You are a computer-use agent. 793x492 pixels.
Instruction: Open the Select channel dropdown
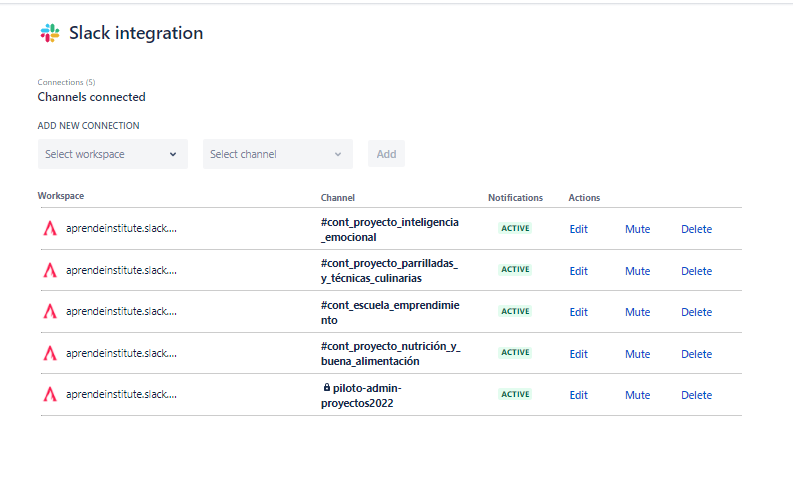277,154
